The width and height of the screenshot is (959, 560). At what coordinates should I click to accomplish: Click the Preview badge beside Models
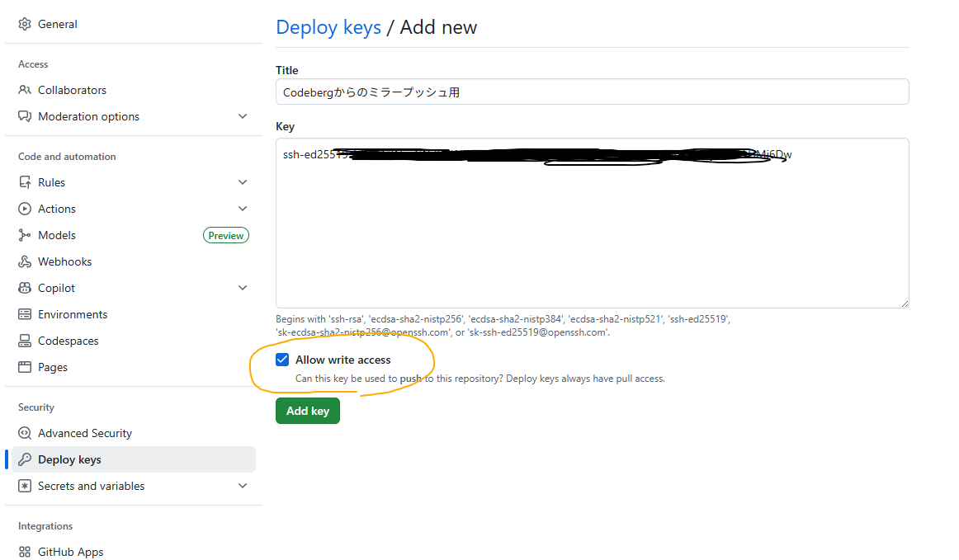click(225, 235)
